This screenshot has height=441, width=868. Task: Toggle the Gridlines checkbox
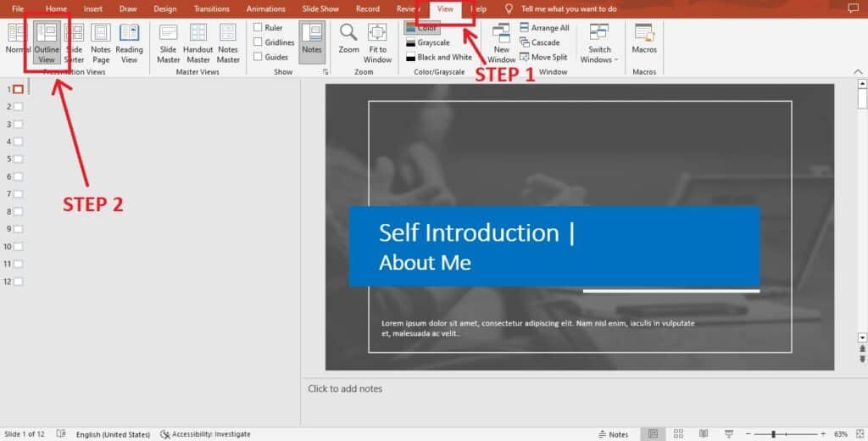tap(258, 42)
